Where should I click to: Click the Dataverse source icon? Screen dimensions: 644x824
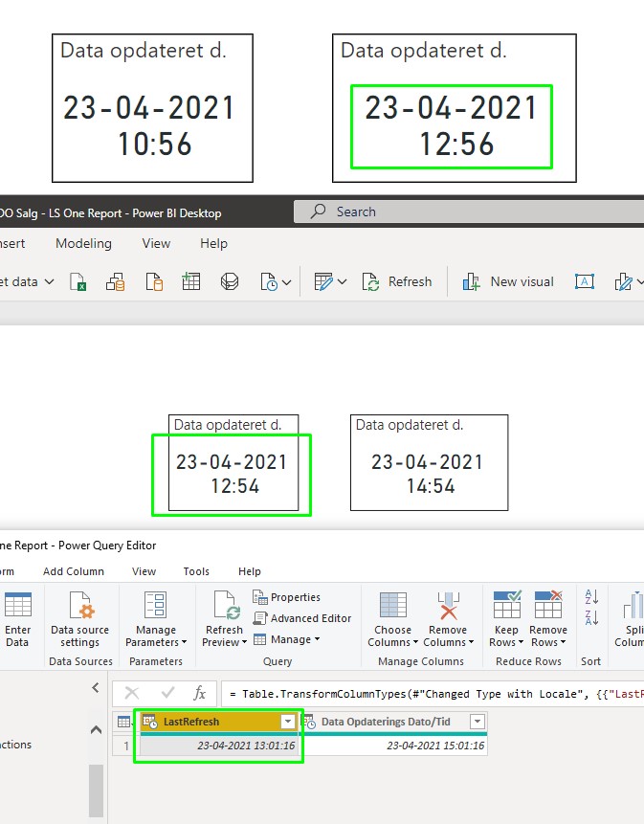[230, 282]
